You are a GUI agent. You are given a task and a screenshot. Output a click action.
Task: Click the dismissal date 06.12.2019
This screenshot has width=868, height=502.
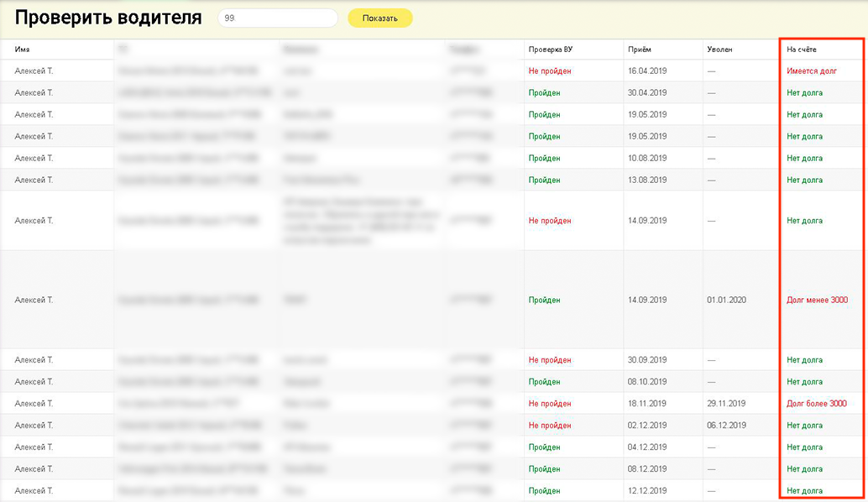coord(726,426)
